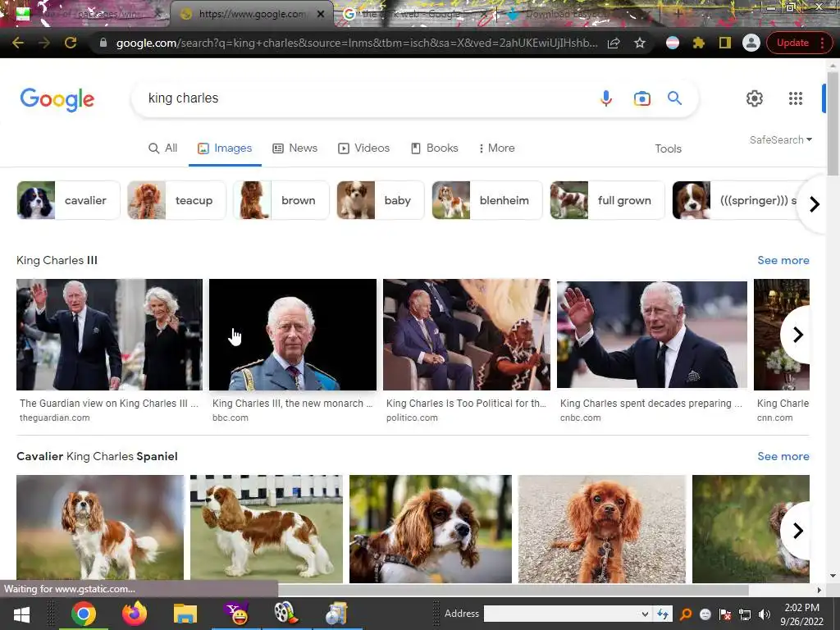Reload the page with the refresh icon
The height and width of the screenshot is (630, 840).
click(x=71, y=43)
